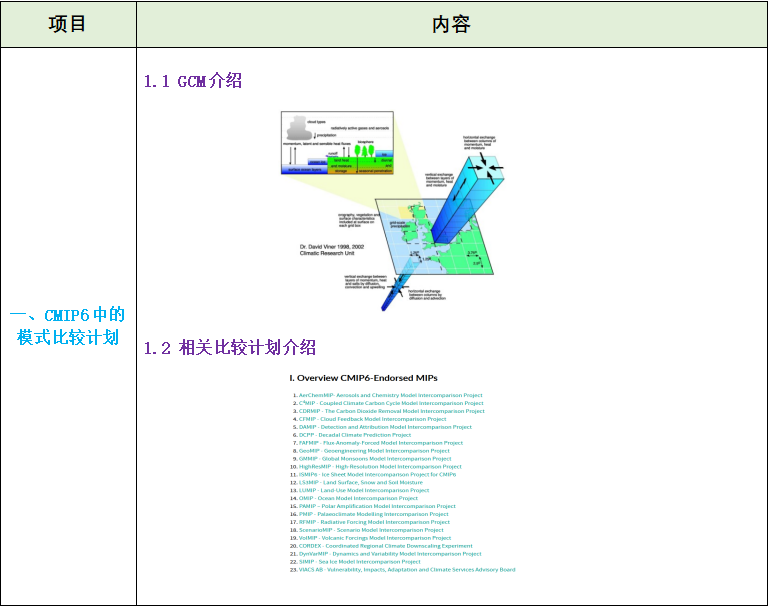This screenshot has width=769, height=607.
Task: Click the HighResMIP High-Resolution link
Action: [x=380, y=466]
